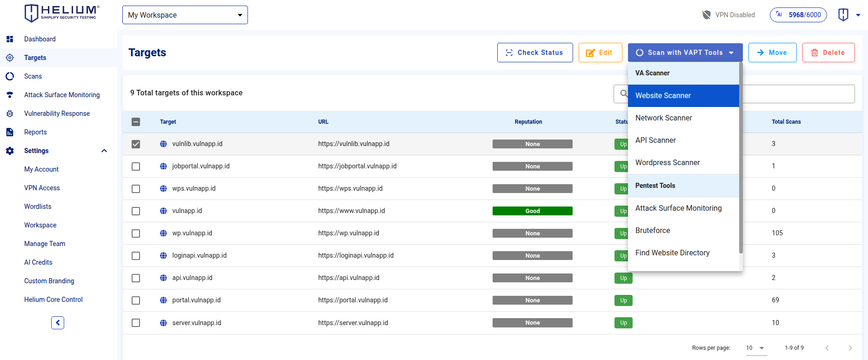Click the globe icon next to vulnlib.vulnapp.id

coord(163,144)
